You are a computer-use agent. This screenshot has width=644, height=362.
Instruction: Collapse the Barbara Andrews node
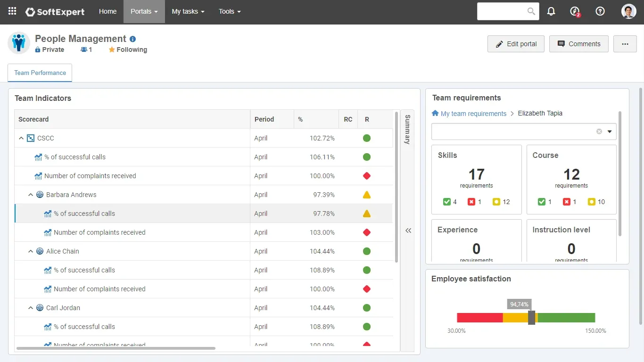tap(31, 195)
